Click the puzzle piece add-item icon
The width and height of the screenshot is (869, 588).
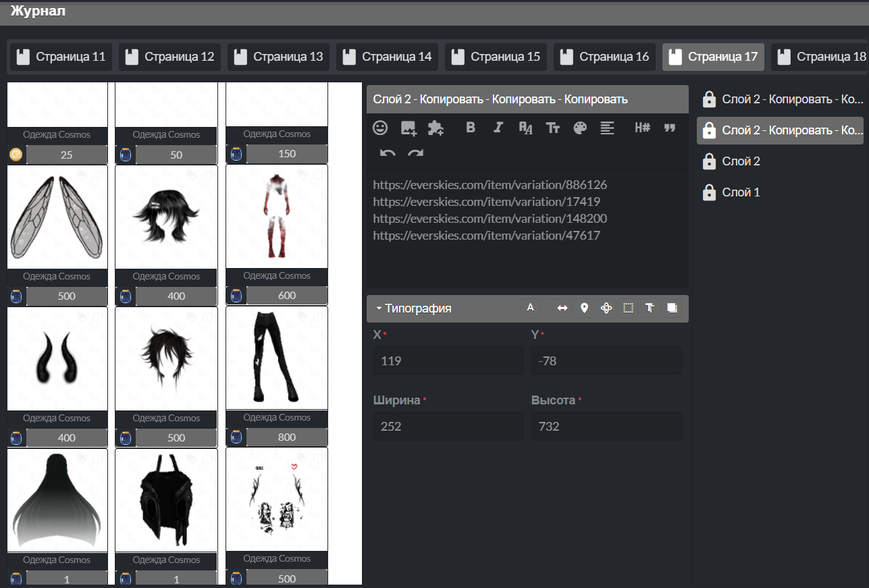point(436,128)
